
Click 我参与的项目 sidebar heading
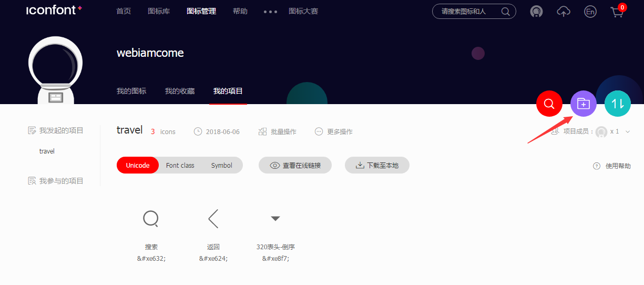62,181
